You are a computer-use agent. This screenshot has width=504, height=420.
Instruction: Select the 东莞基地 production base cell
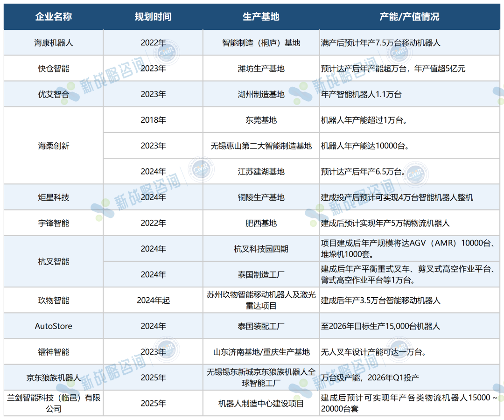pos(261,120)
